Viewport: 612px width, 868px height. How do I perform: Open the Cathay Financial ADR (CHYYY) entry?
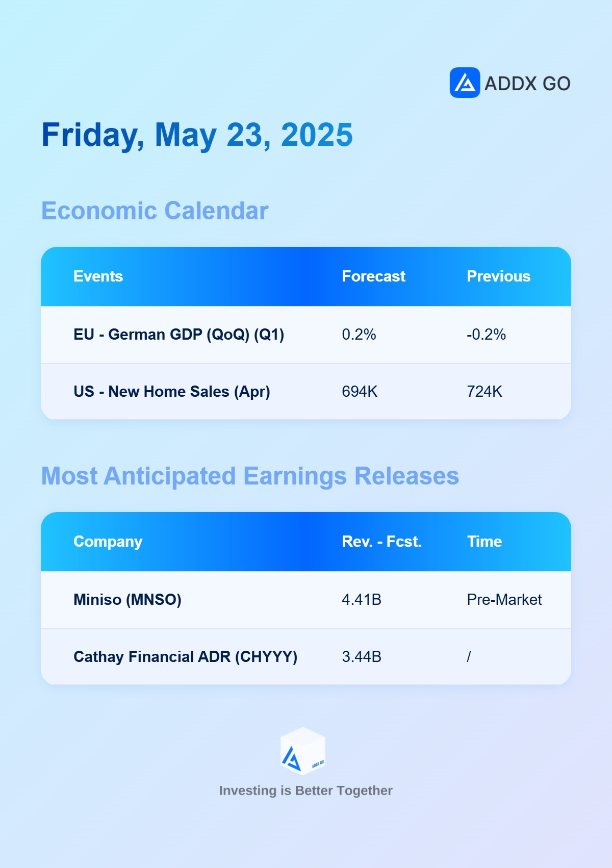click(x=185, y=657)
